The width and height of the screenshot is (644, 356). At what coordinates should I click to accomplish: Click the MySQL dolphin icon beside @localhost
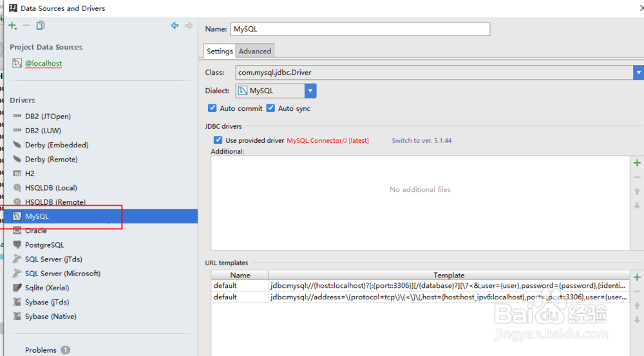[x=17, y=63]
